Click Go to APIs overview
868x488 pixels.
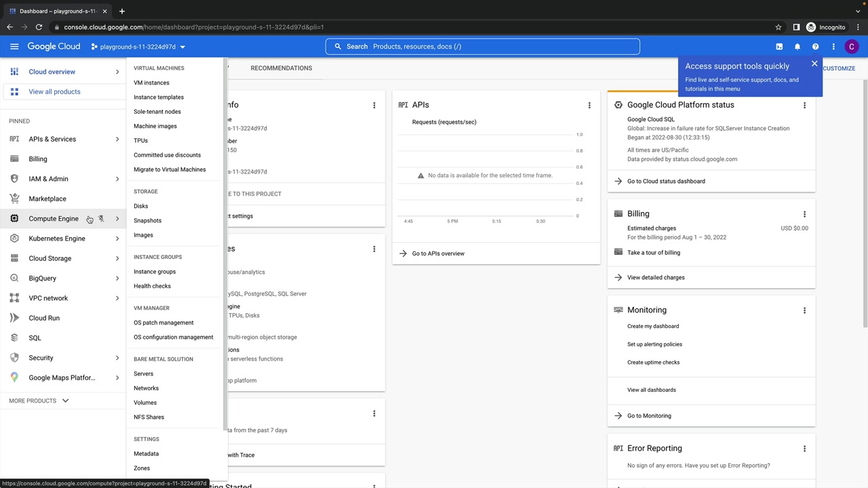coord(438,253)
